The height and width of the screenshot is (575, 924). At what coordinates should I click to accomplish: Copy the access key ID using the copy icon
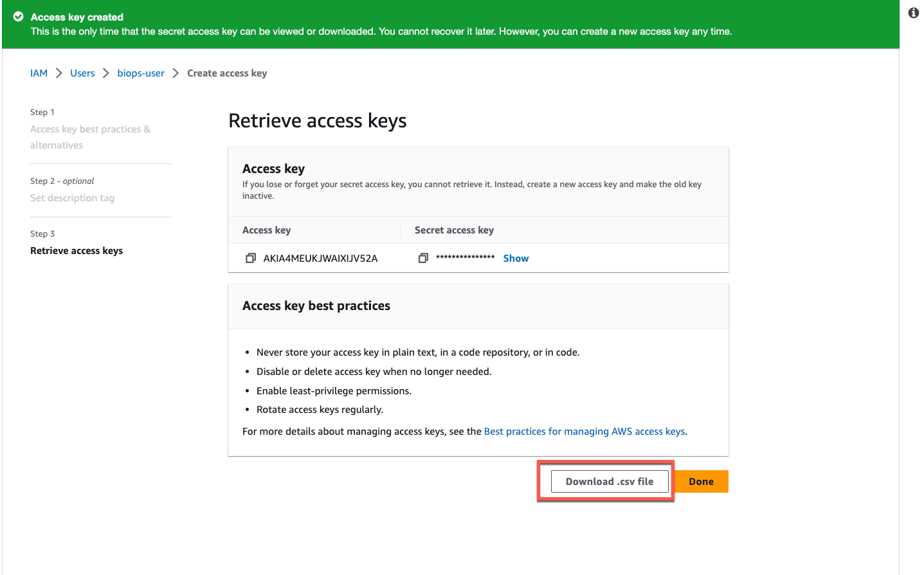pos(251,258)
